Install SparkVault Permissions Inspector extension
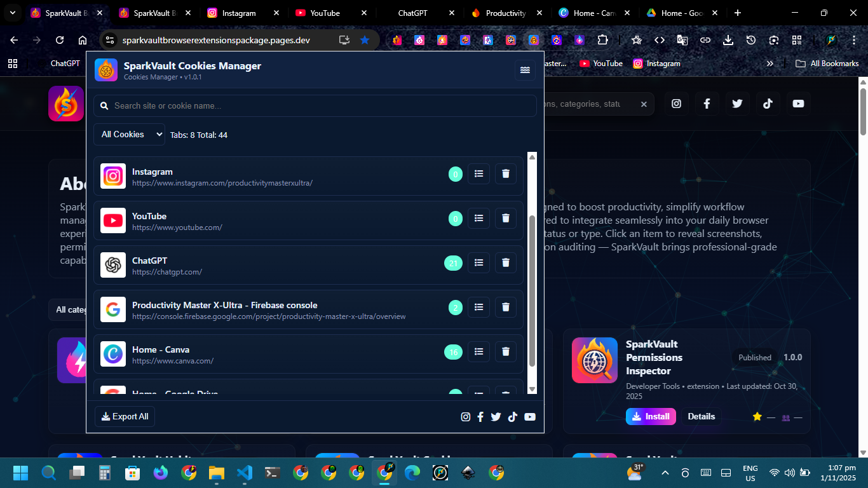The width and height of the screenshot is (868, 488). click(x=651, y=416)
